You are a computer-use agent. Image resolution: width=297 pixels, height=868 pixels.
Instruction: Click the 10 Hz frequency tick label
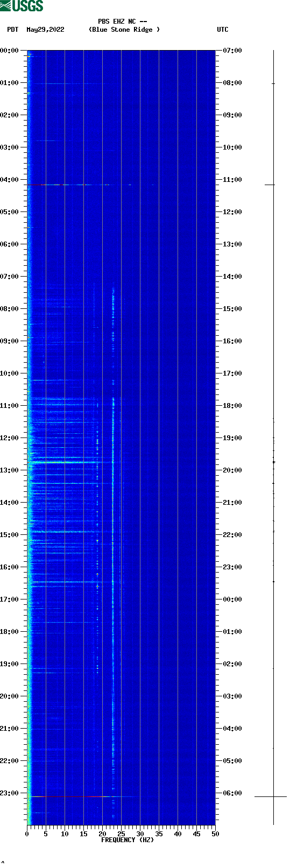tap(65, 834)
